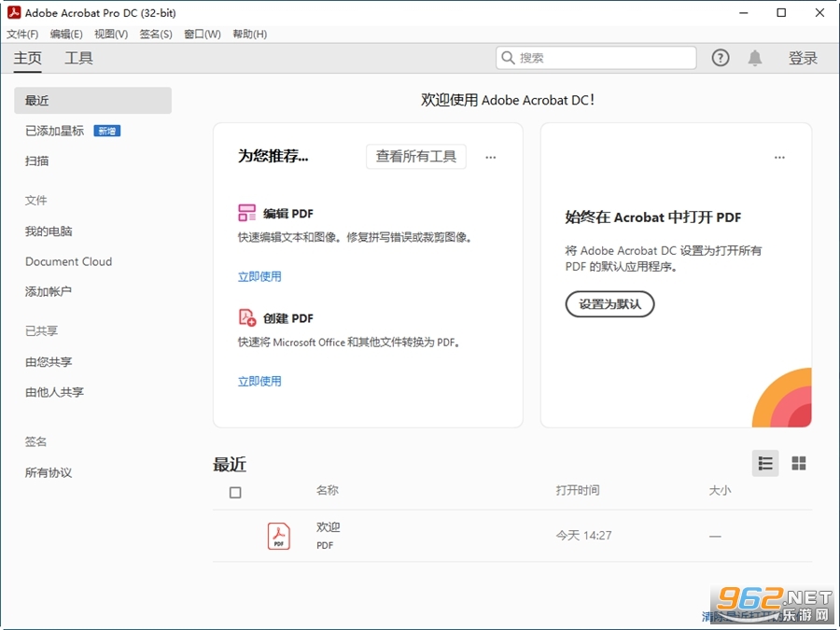The height and width of the screenshot is (630, 840).
Task: Switch to thumbnail grid view
Action: click(x=799, y=463)
